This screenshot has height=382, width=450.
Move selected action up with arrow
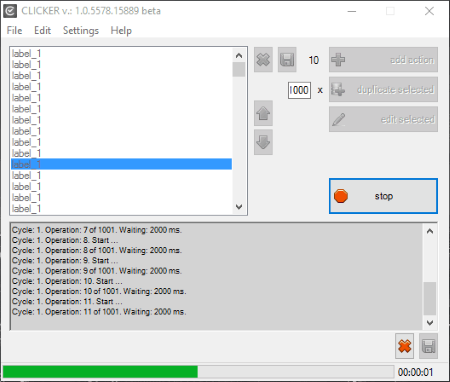pos(263,113)
